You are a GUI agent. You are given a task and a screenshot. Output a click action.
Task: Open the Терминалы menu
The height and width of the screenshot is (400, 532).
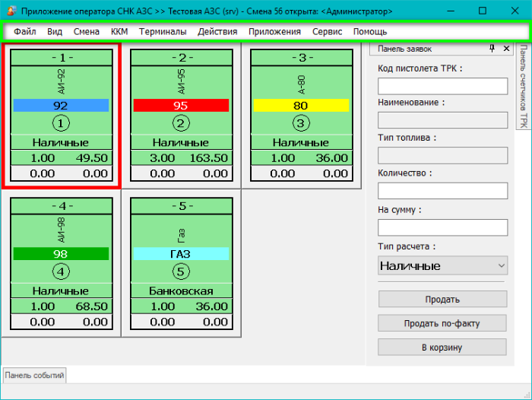pos(163,32)
